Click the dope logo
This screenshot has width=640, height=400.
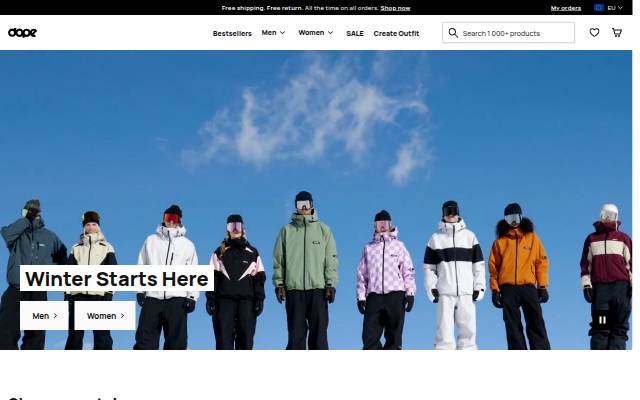[22, 33]
